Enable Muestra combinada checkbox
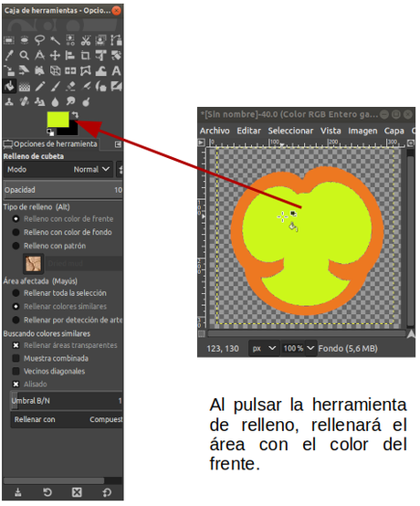Image resolution: width=420 pixels, height=506 pixels. point(16,358)
